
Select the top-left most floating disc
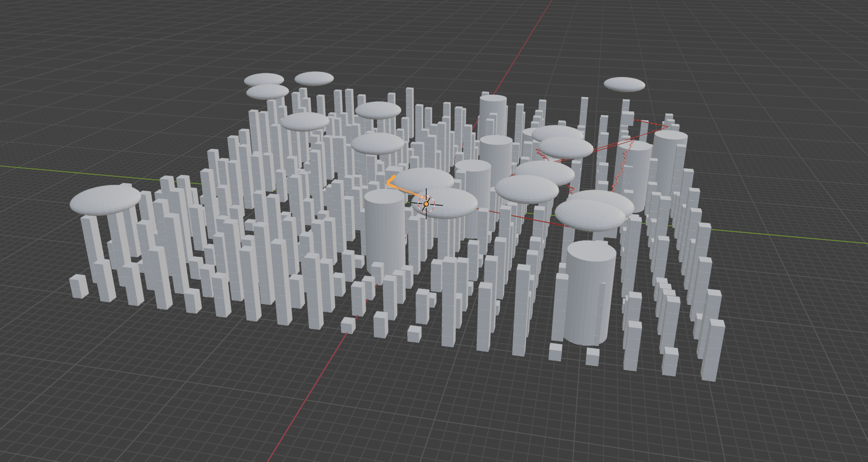pos(264,80)
